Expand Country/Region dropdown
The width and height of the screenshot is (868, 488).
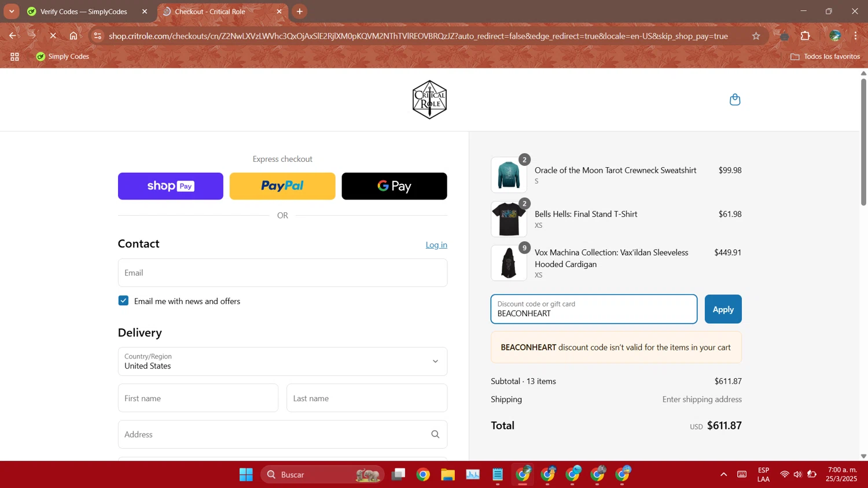pos(282,361)
